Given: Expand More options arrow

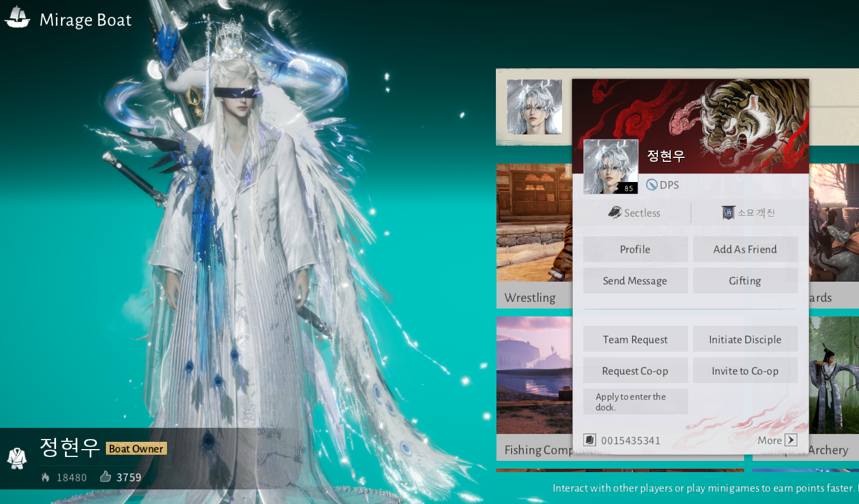Looking at the screenshot, I should pyautogui.click(x=791, y=440).
